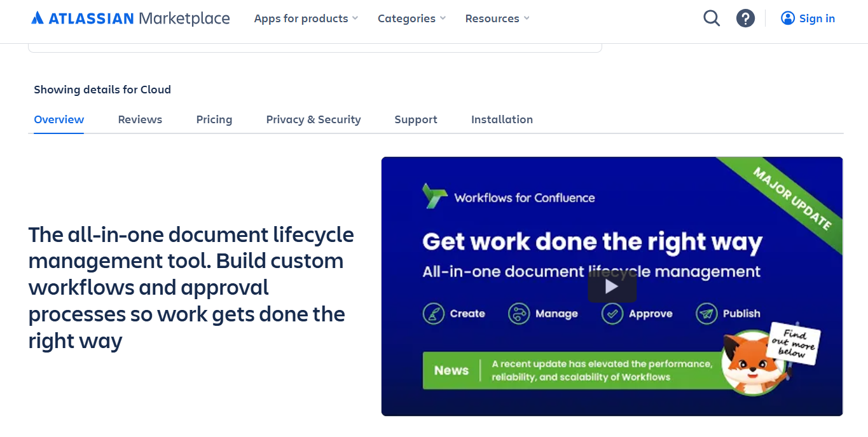Select the Privacy & Security tab

pyautogui.click(x=313, y=119)
